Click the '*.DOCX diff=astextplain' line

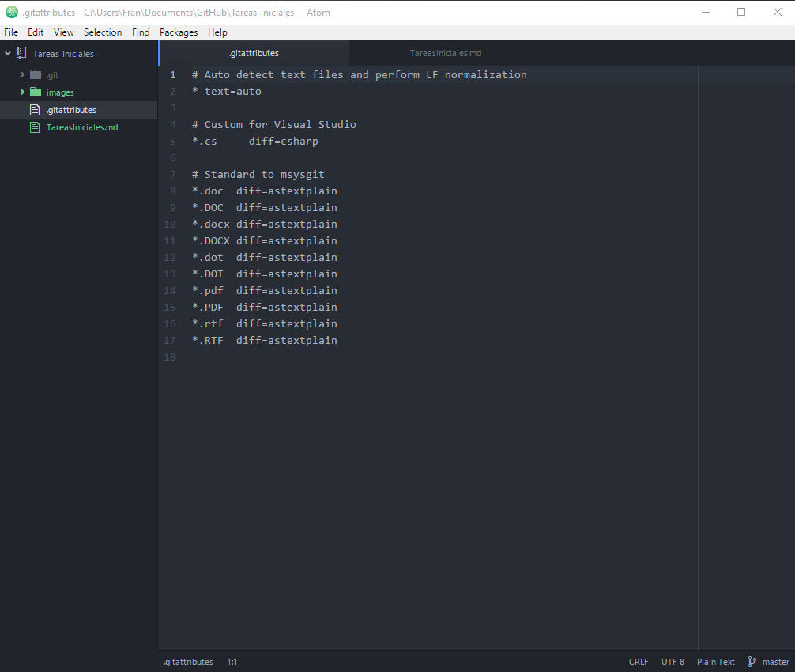point(265,241)
